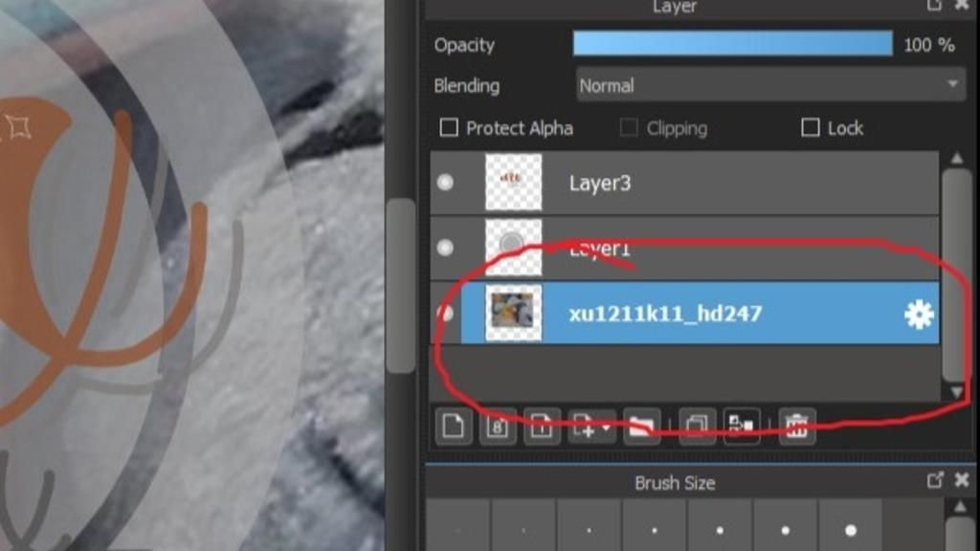Open the Blending mode dropdown
980x551 pixels.
(x=770, y=85)
